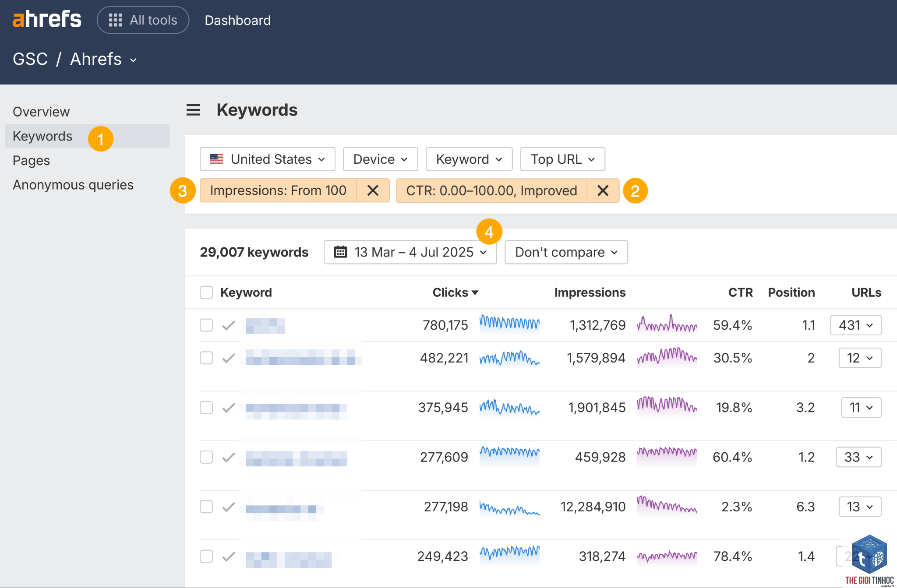This screenshot has height=588, width=897.
Task: Edit the CTR: 0.00–100.00, Improved filter
Action: (491, 190)
